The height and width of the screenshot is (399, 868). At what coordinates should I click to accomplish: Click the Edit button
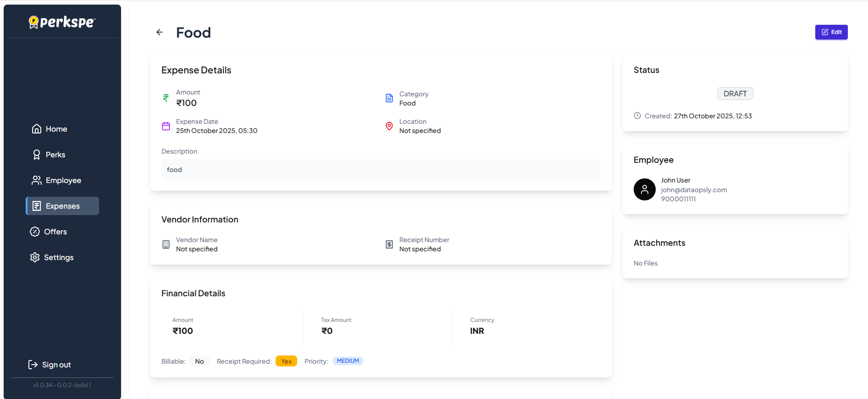pos(831,32)
